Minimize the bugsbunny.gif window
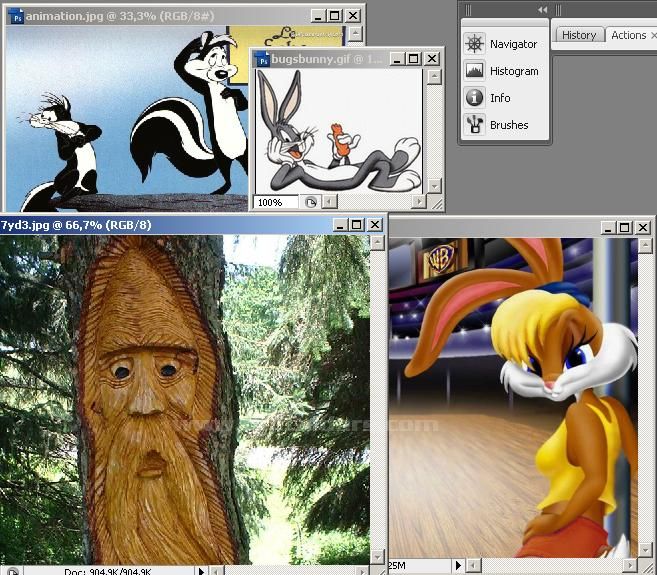This screenshot has width=657, height=575. coord(396,59)
